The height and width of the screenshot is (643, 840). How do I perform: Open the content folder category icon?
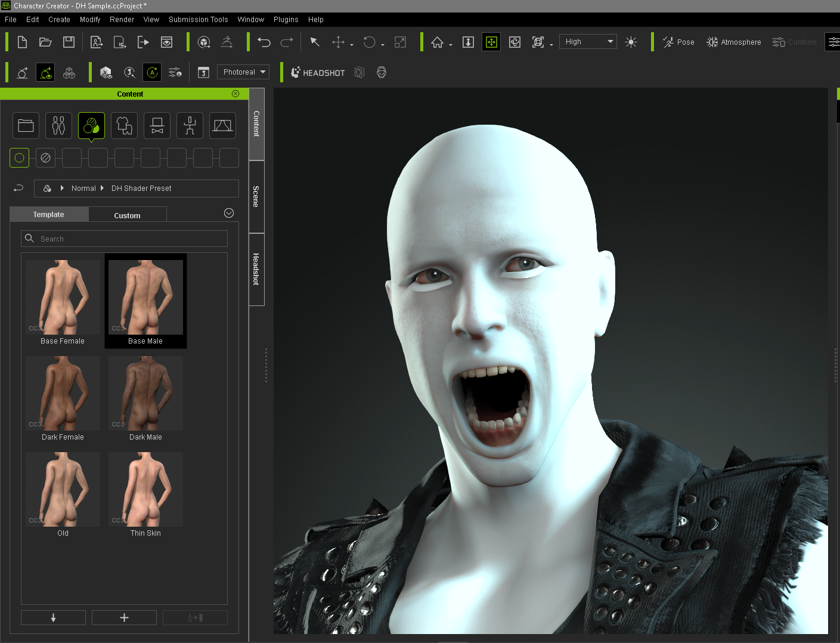26,125
